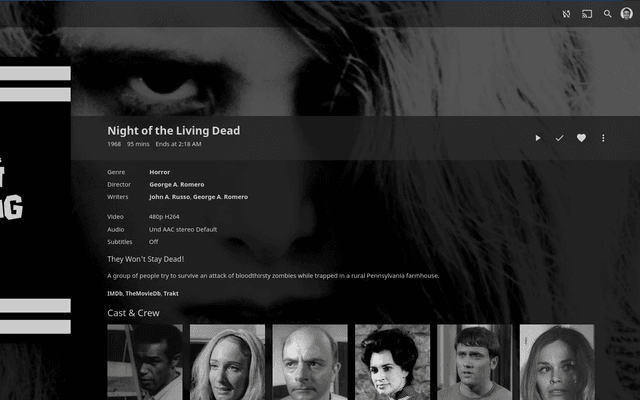The height and width of the screenshot is (400, 640).
Task: Select the Horror genre link
Action: (x=160, y=172)
